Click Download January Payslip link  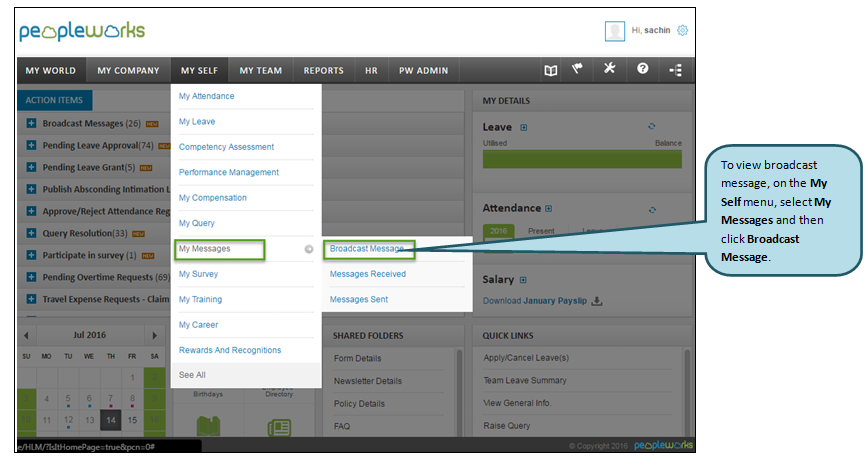[535, 301]
